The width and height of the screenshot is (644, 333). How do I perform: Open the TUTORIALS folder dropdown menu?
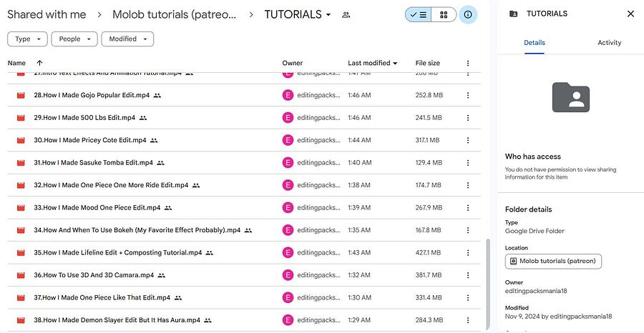tap(298, 14)
